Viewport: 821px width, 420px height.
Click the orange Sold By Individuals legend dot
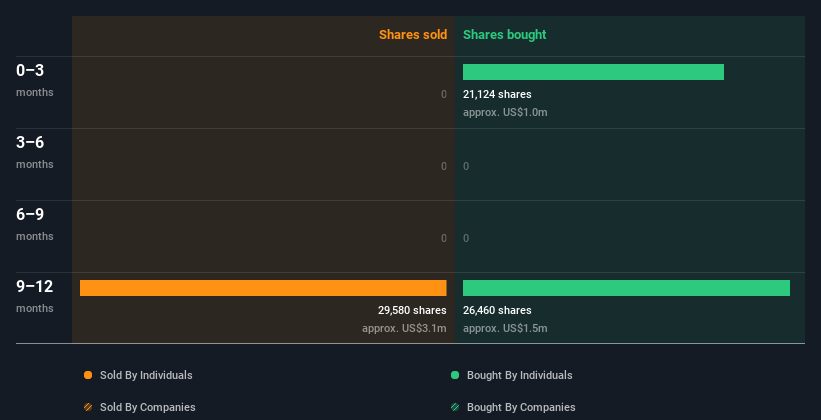88,375
